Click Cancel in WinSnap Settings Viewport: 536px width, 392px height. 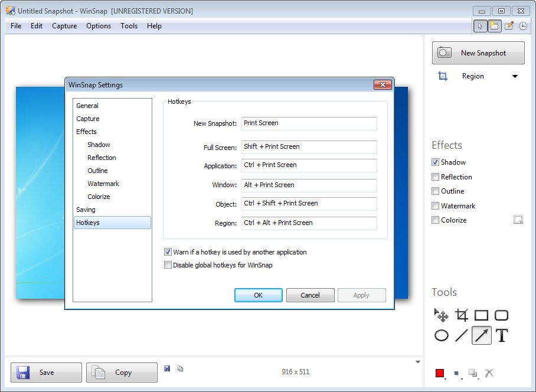coord(310,295)
